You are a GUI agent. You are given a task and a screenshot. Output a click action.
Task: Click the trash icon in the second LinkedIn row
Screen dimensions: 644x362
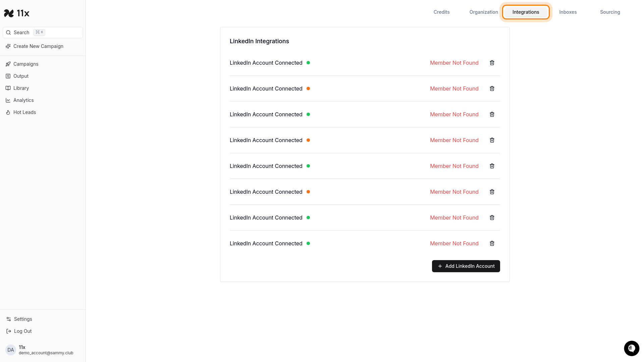(x=492, y=88)
